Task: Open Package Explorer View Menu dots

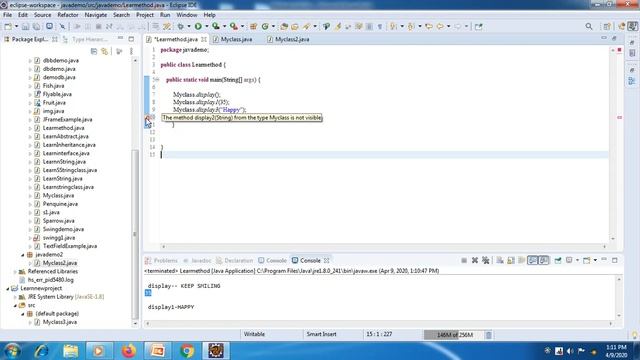Action: pyautogui.click(x=131, y=51)
